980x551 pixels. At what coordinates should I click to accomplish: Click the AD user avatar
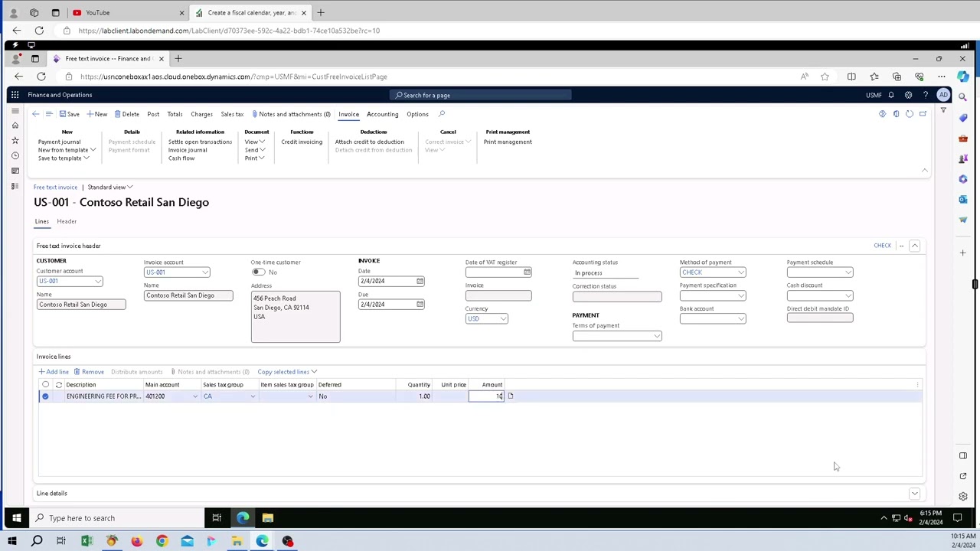(x=943, y=95)
